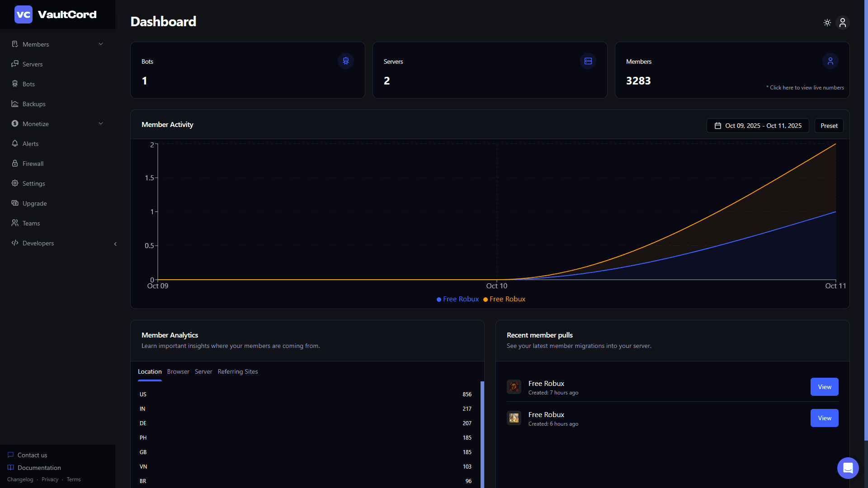Open the Firewall lock icon

pos(15,163)
